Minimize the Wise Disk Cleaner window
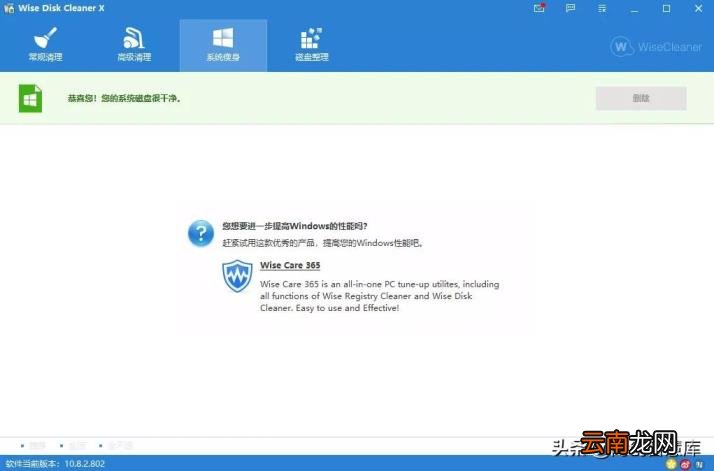The height and width of the screenshot is (471, 714). 634,8
